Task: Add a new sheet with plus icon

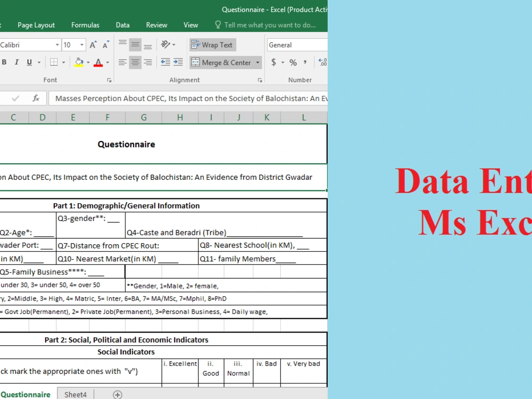Action: (x=118, y=395)
